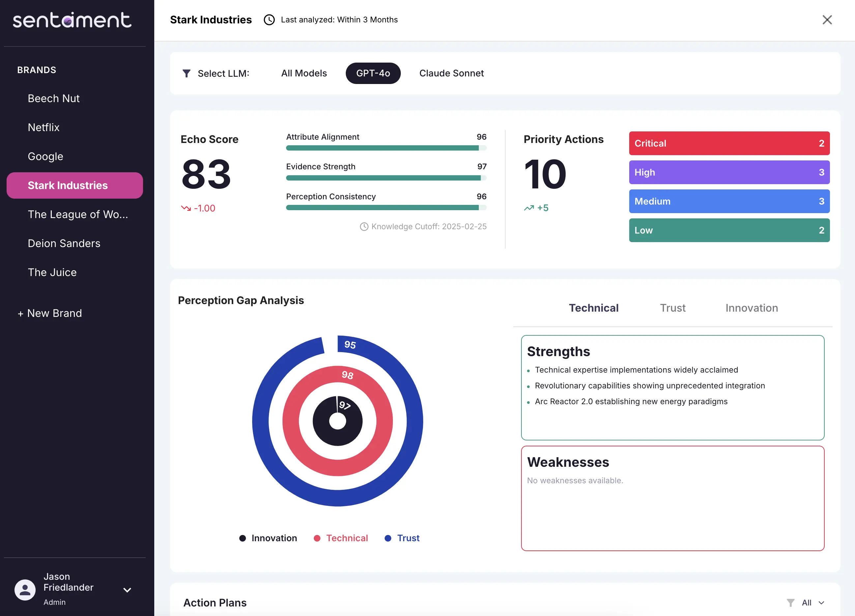Click the Action Plans heading
855x616 pixels.
pyautogui.click(x=215, y=602)
